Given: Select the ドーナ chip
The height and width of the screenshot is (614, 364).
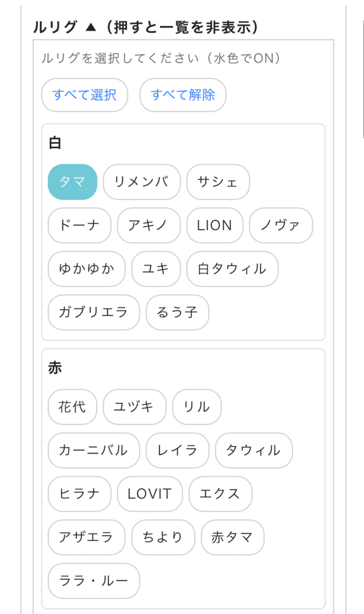Looking at the screenshot, I should pos(80,225).
